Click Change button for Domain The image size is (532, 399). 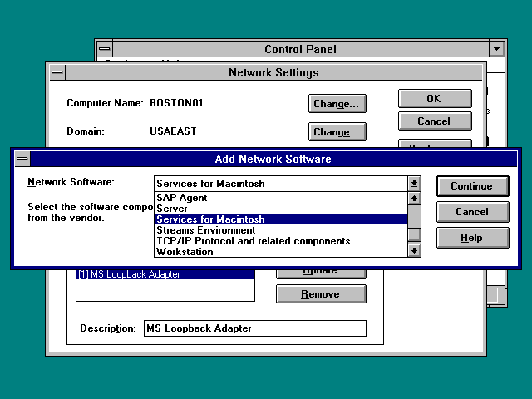click(337, 131)
